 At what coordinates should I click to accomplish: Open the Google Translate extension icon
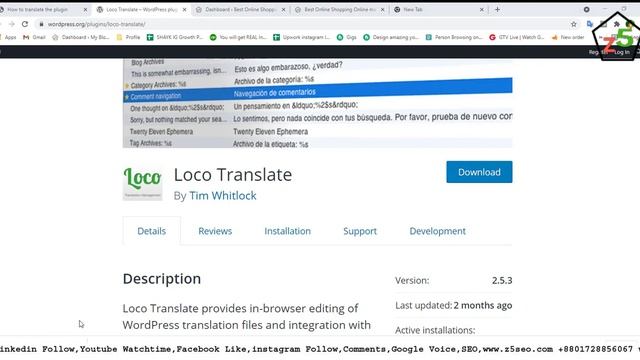tap(589, 24)
